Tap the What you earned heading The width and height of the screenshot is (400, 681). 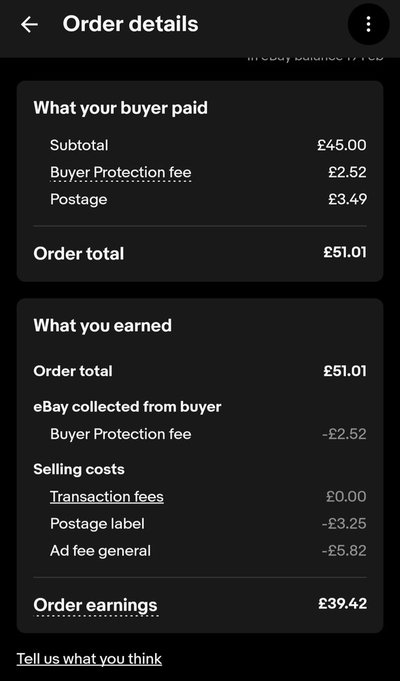click(102, 326)
